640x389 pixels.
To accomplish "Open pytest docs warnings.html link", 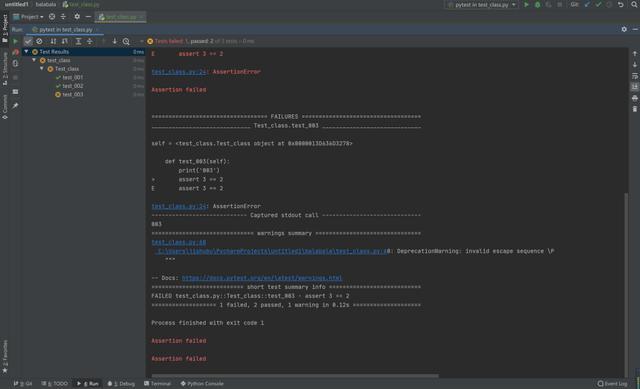I will [262, 278].
